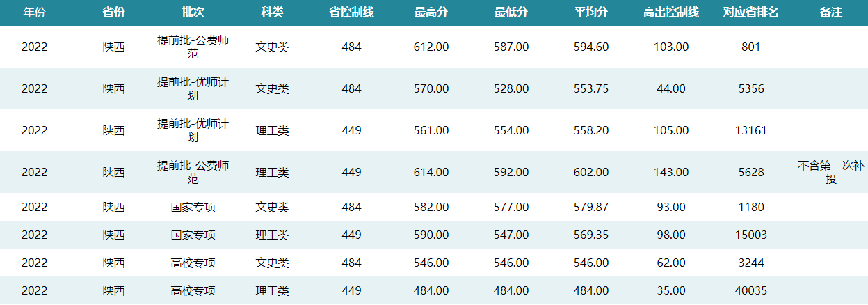The height and width of the screenshot is (305, 868).
Task: Select the 平均分 column header
Action: tap(591, 13)
